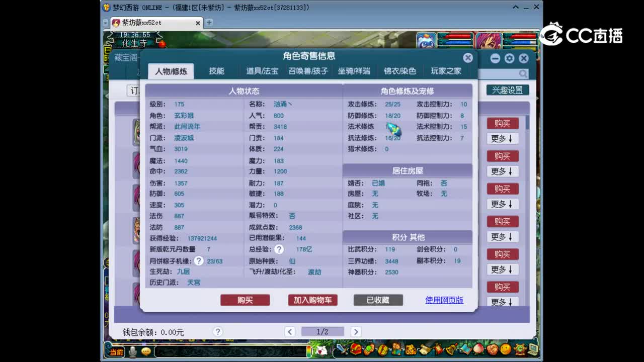This screenshot has height=362, width=644.
Task: Open the help icon beside 钱包余额
Action: 217,331
